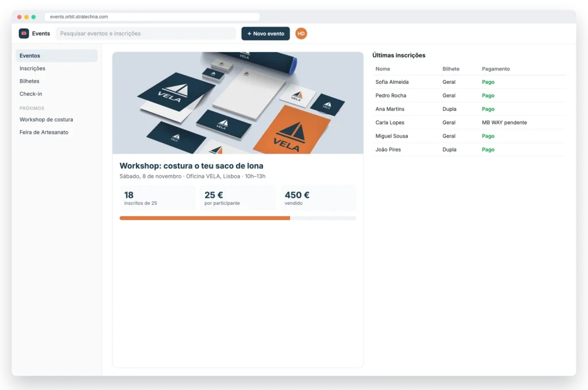Click the '450 € vendido' stat card
Screen dimensions: 588x390
(318, 198)
